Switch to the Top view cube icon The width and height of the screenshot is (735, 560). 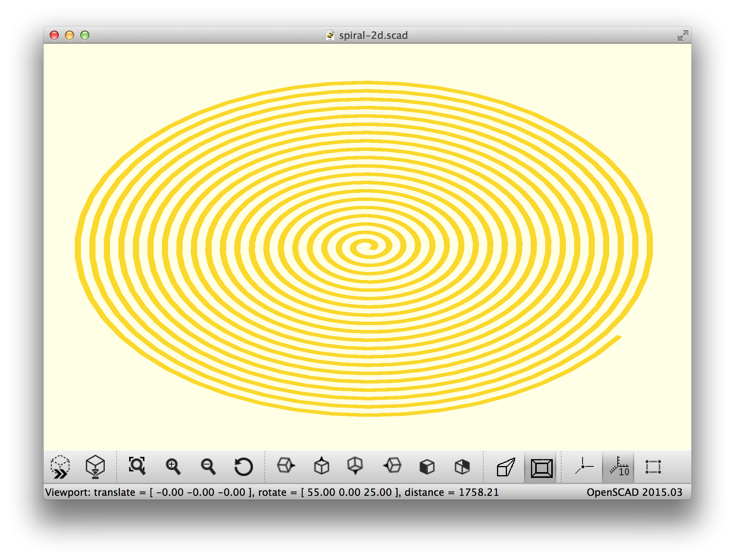click(321, 466)
